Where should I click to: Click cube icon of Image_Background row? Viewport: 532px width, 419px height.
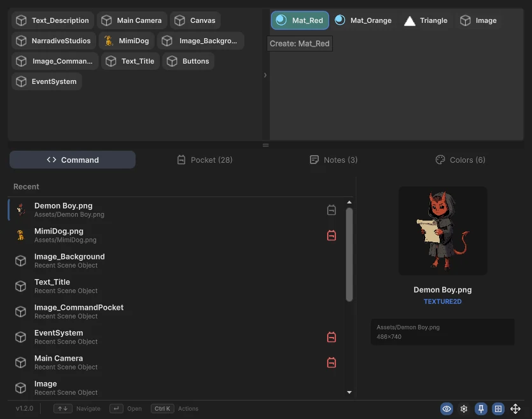pyautogui.click(x=21, y=261)
